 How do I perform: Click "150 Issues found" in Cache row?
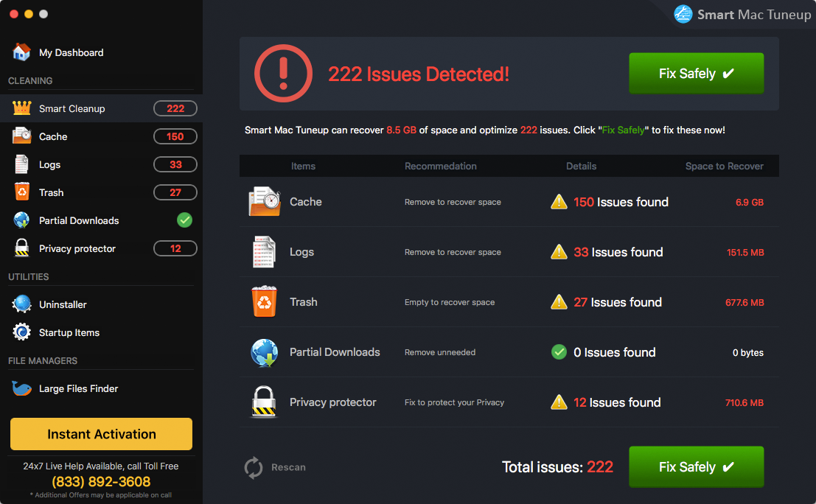621,202
